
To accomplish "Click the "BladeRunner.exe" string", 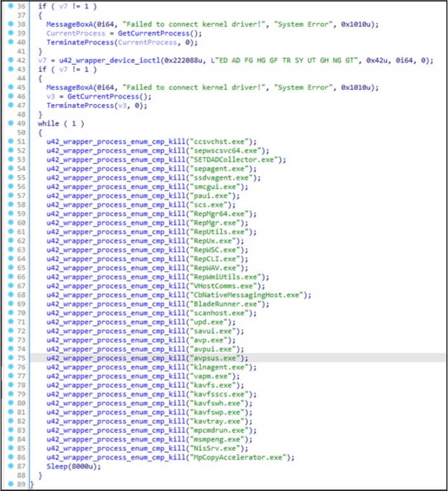I will pyautogui.click(x=225, y=304).
